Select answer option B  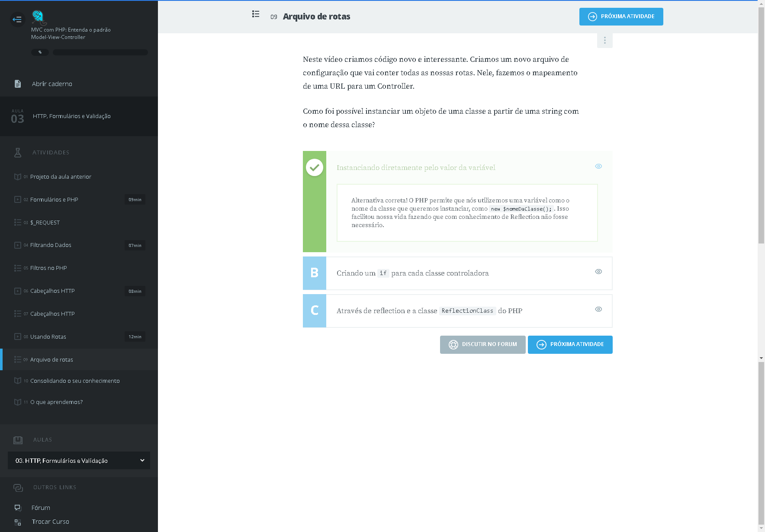point(315,273)
